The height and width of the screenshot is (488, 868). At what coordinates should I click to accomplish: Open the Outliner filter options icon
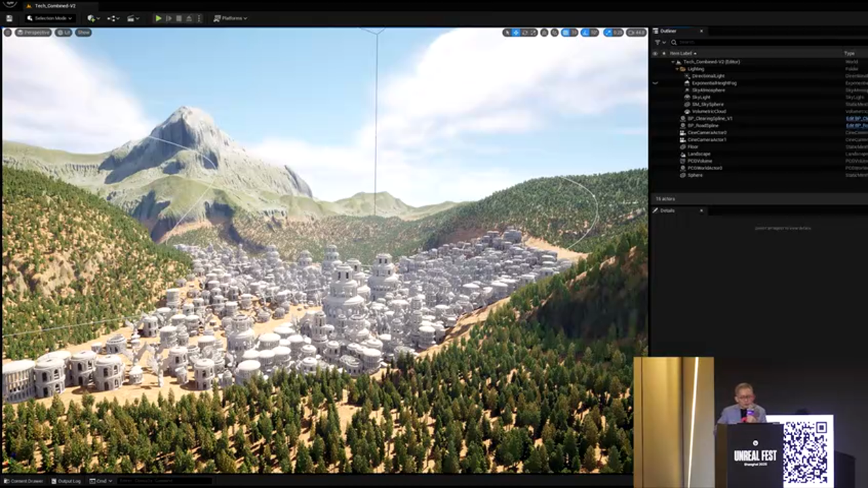click(658, 42)
